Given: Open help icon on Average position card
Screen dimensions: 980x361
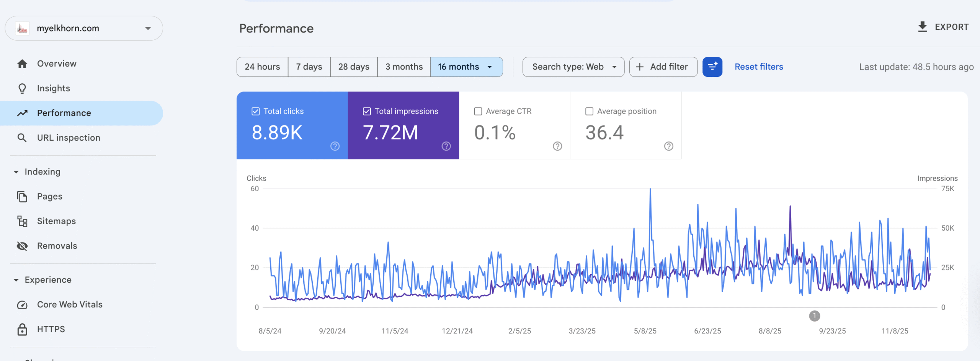Looking at the screenshot, I should [x=668, y=146].
